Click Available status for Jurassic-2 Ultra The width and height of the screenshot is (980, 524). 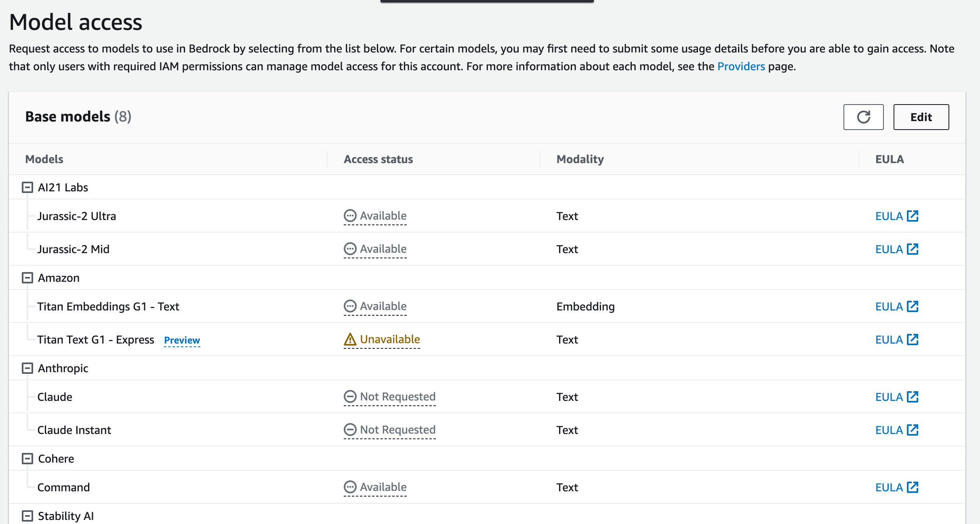(375, 216)
